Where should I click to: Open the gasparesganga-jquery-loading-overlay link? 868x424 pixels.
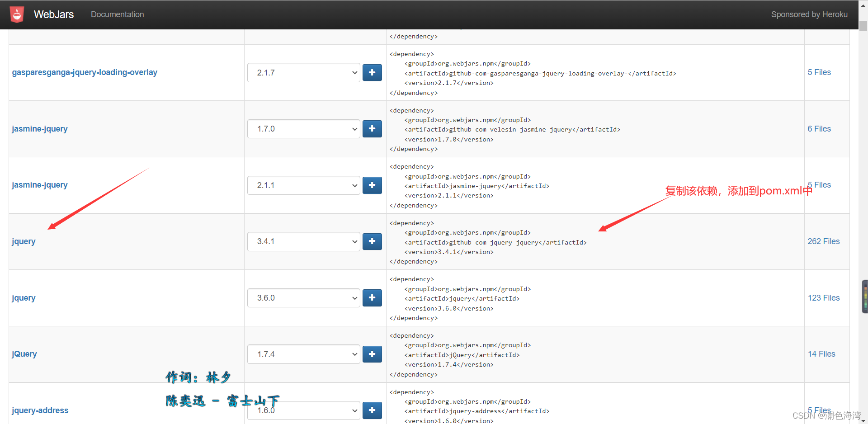[x=85, y=72]
